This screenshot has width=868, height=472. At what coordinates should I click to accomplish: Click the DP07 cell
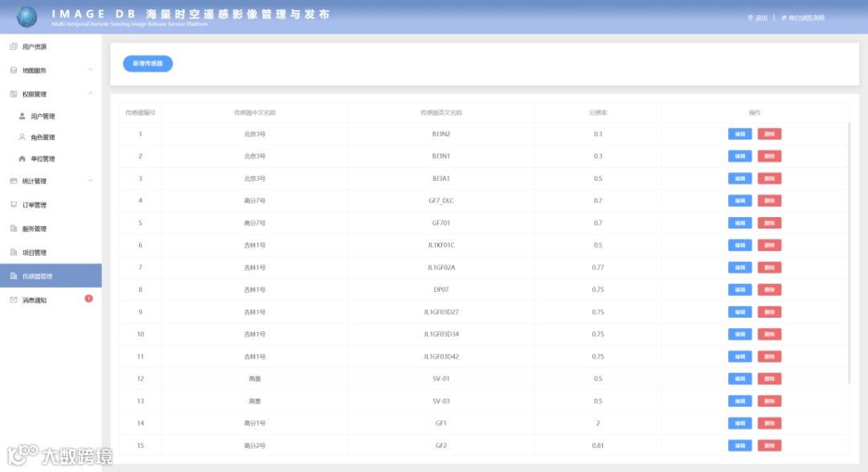click(x=441, y=289)
